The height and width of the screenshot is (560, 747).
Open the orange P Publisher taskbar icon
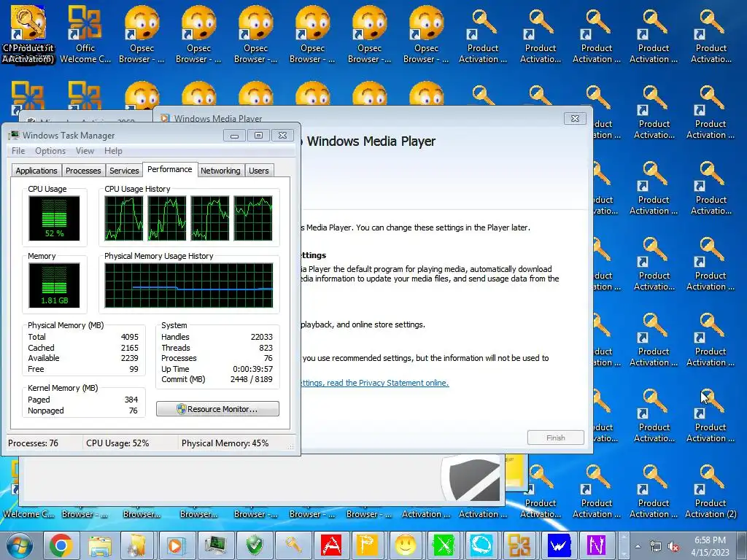pyautogui.click(x=367, y=545)
